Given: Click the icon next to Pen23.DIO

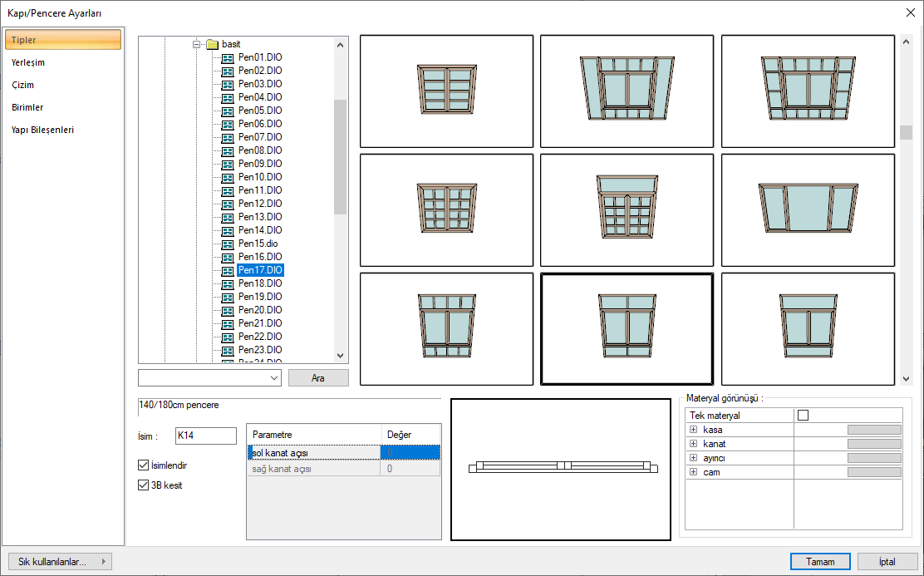Looking at the screenshot, I should tap(228, 350).
